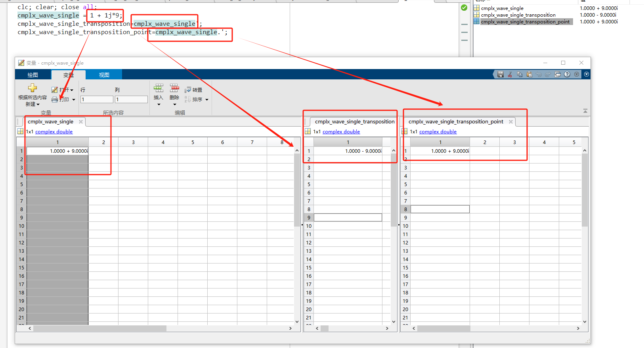Close the cmplx_wave_single_transposition_point tab
644x348 pixels.
point(511,122)
